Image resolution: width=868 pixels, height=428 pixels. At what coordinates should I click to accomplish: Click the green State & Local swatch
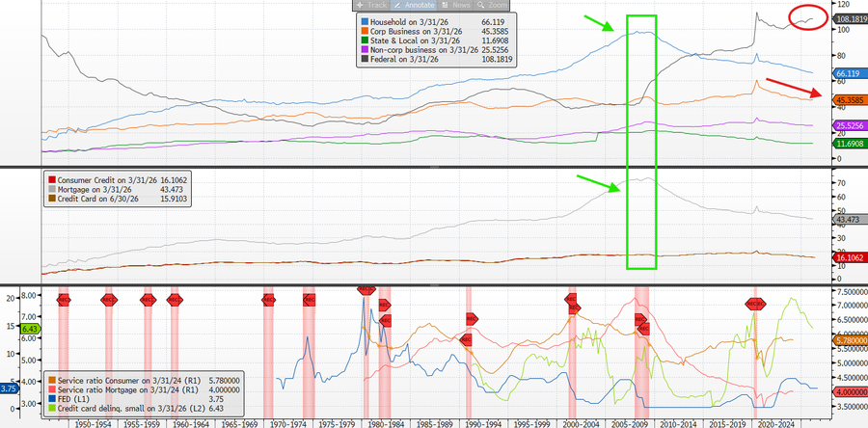coord(365,40)
